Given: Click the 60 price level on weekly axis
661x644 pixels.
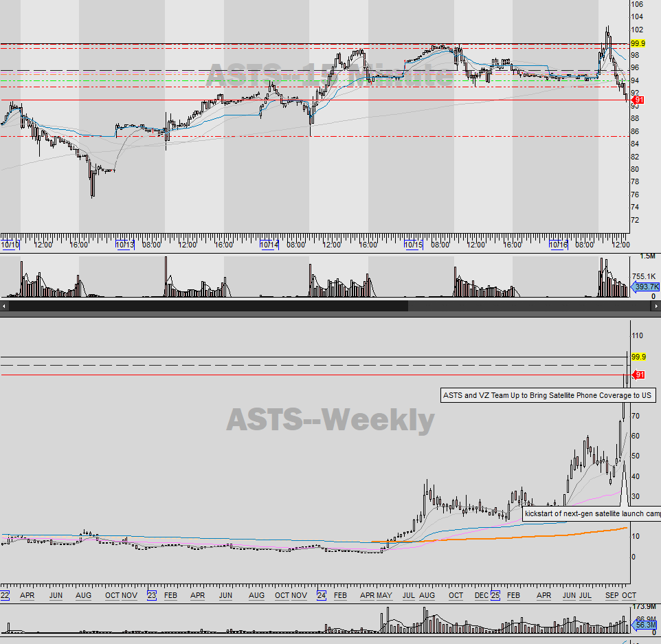Looking at the screenshot, I should (x=636, y=436).
